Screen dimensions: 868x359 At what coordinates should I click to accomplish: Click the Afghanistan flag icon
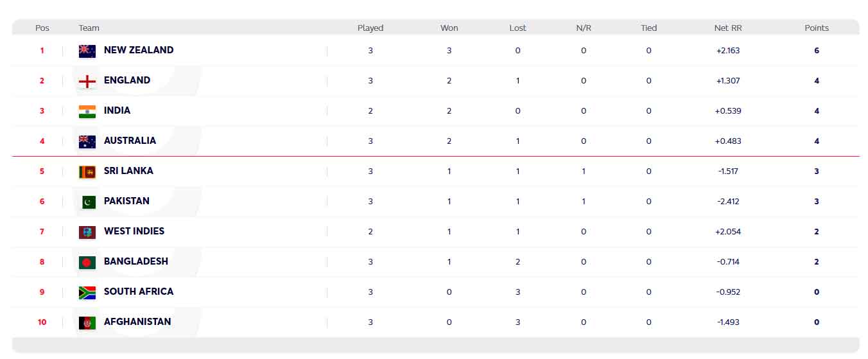click(87, 322)
